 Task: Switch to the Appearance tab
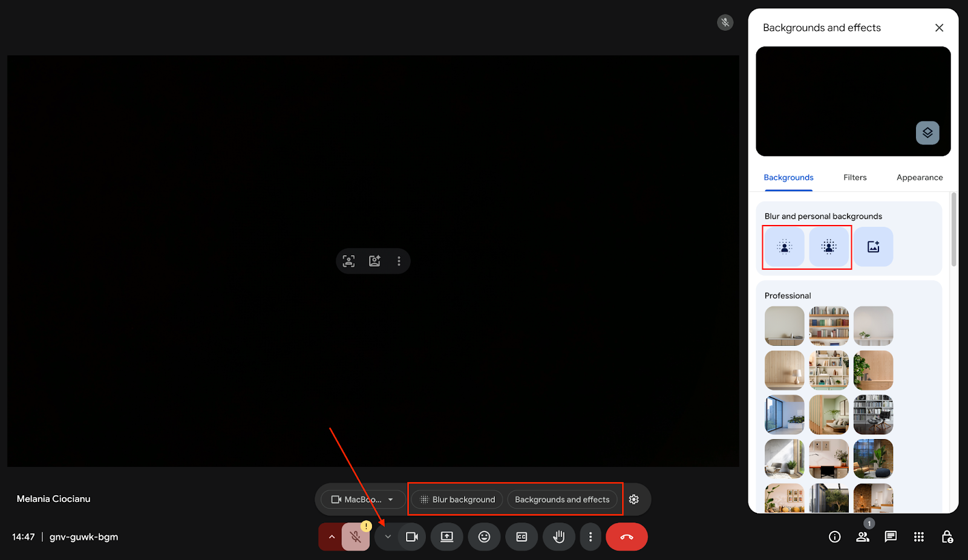point(919,177)
